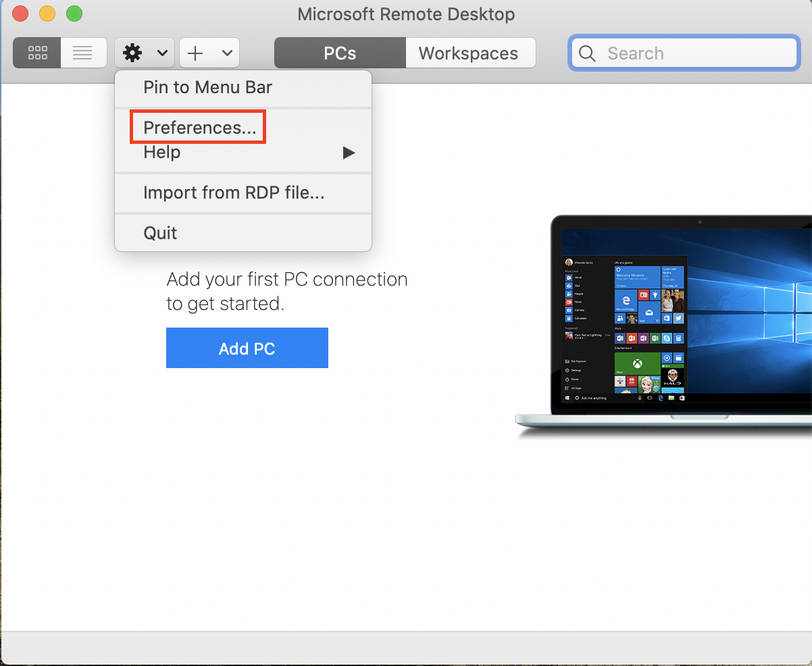This screenshot has width=812, height=666.
Task: Expand the Help submenu arrow
Action: 349,153
